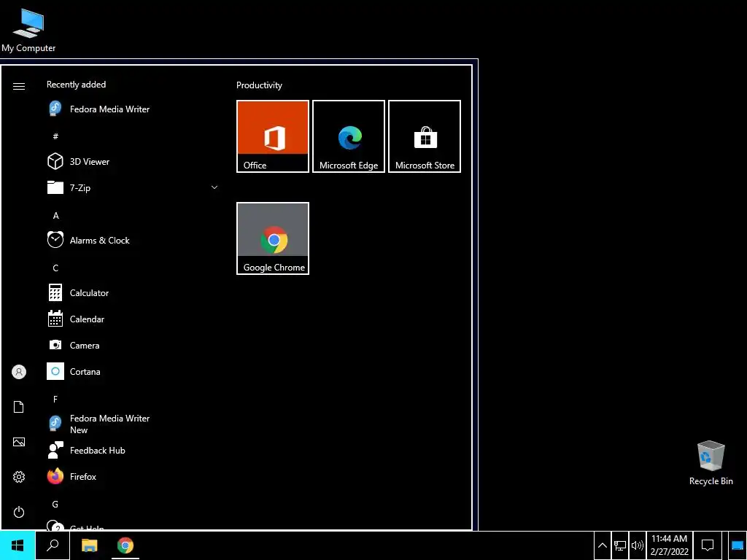Click the letter G section header

[55, 504]
